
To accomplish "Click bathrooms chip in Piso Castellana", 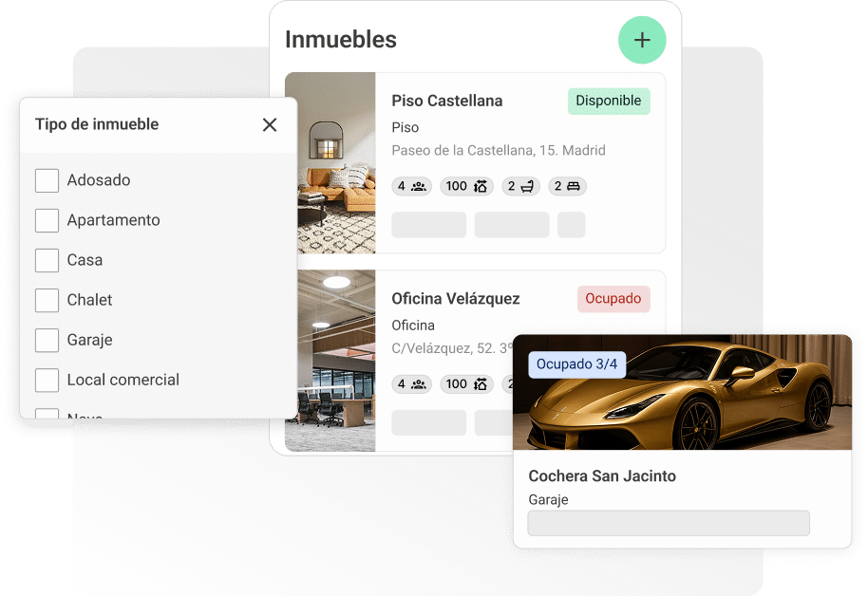I will coord(520,187).
